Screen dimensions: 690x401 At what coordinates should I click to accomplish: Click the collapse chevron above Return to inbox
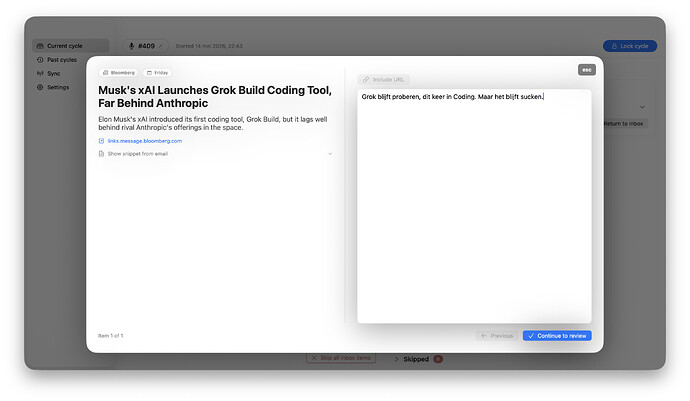click(x=642, y=107)
